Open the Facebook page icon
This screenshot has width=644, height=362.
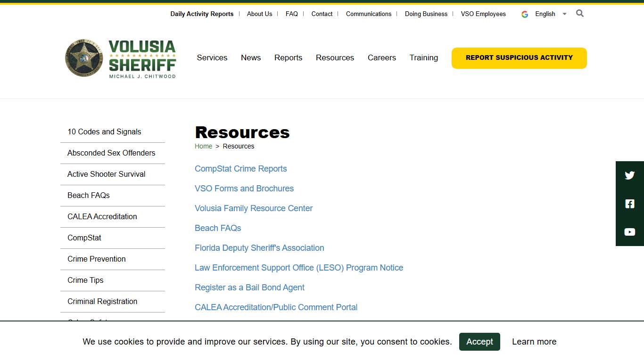pyautogui.click(x=629, y=204)
